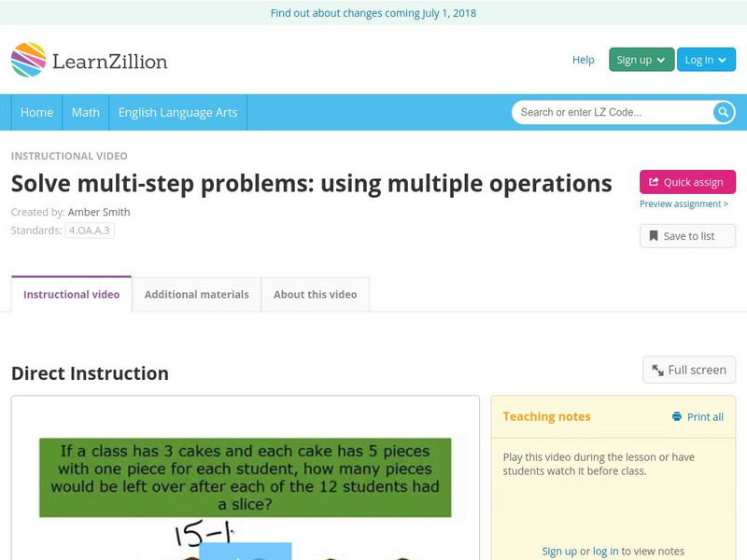Click the bookmark icon on Save to list
This screenshot has width=747, height=560.
click(x=654, y=235)
